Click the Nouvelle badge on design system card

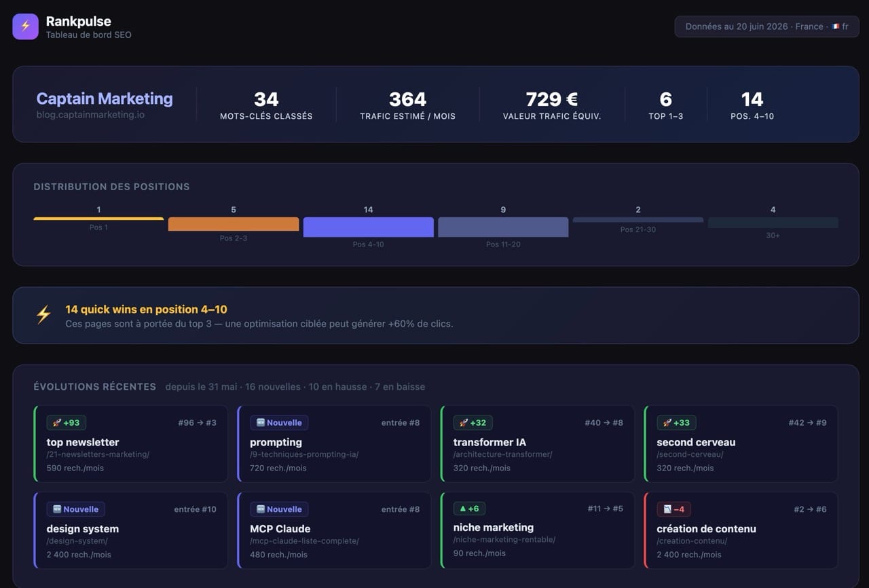pos(76,509)
